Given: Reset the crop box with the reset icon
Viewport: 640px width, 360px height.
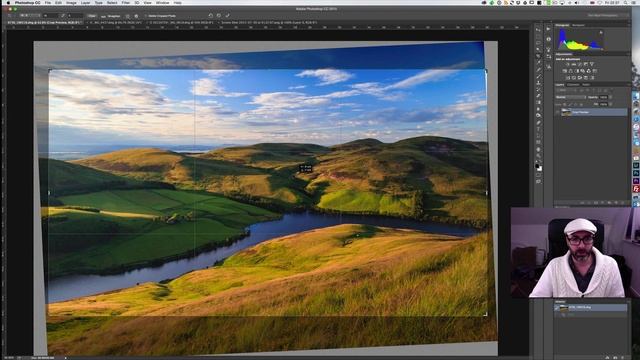Looking at the screenshot, I should point(211,16).
